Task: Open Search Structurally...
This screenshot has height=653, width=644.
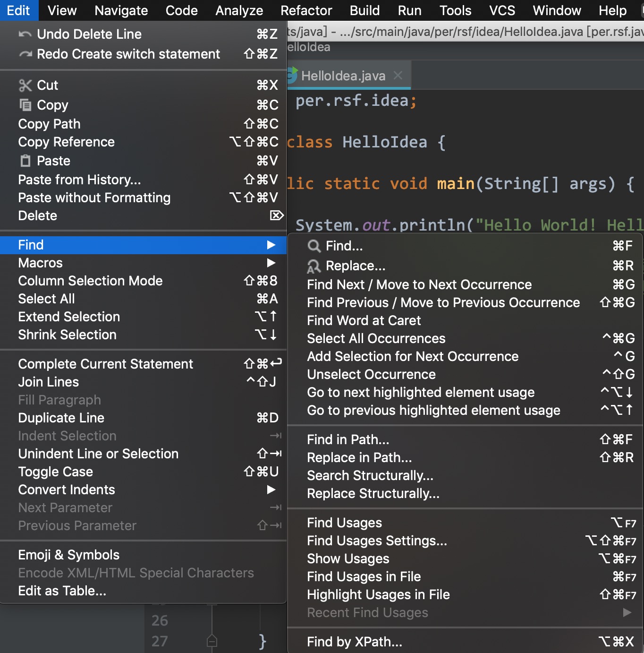Action: click(465, 475)
